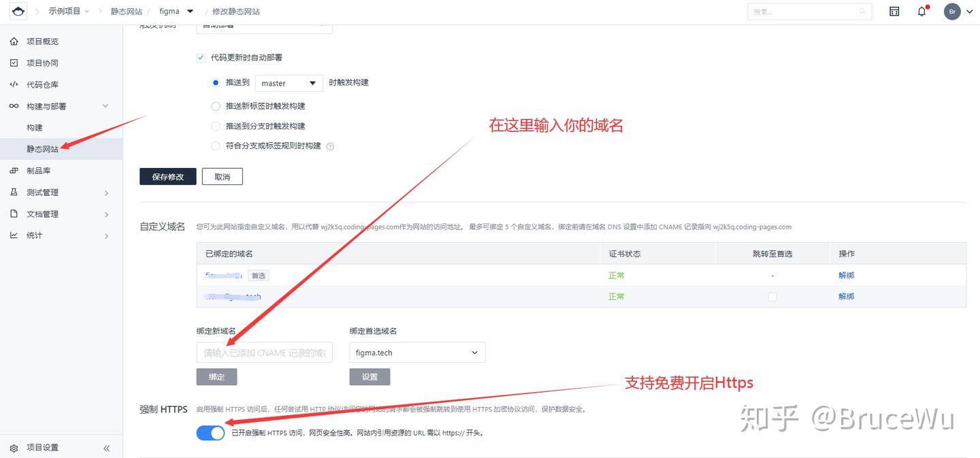980x458 pixels.
Task: Click 解绑 link for the first bound domain
Action: pyautogui.click(x=846, y=275)
